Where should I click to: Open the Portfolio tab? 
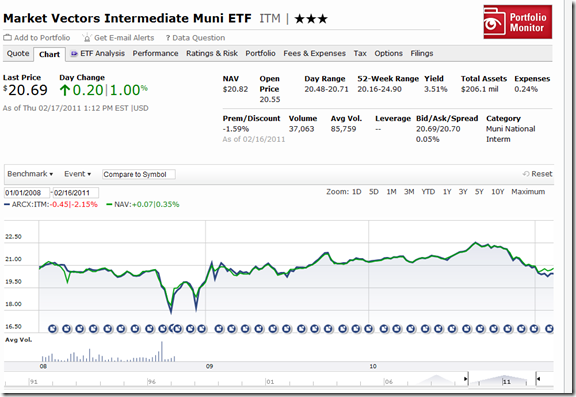point(260,54)
